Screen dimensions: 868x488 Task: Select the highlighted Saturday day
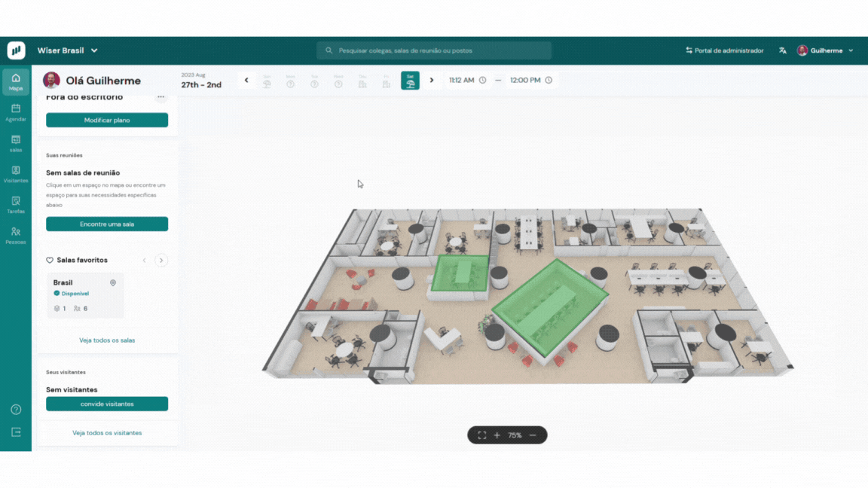(410, 81)
